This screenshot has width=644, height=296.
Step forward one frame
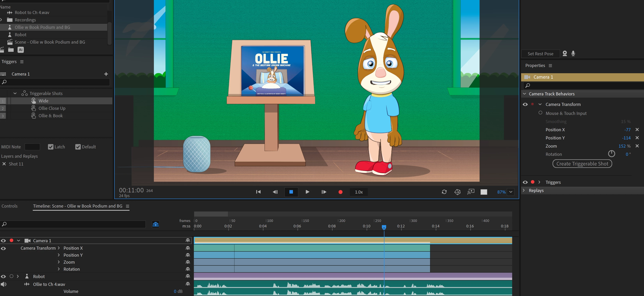point(324,192)
